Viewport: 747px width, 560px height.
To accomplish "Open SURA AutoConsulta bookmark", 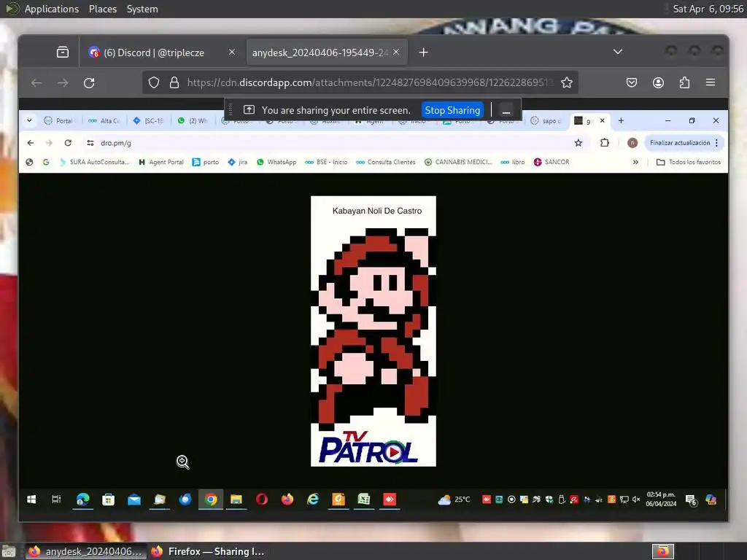I will coord(94,163).
